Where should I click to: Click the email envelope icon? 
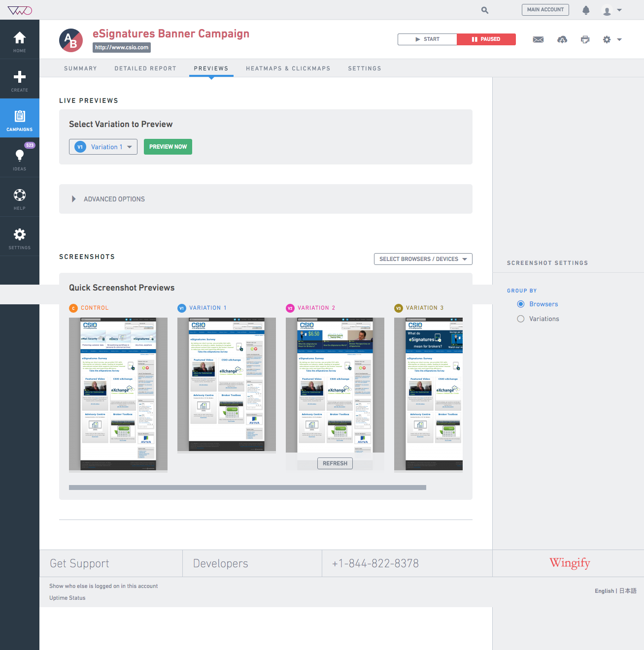pos(538,39)
